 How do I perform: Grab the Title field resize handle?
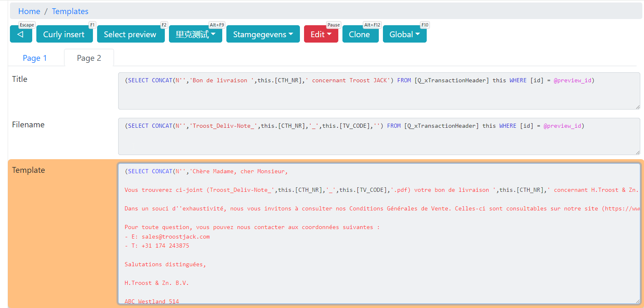coord(637,107)
